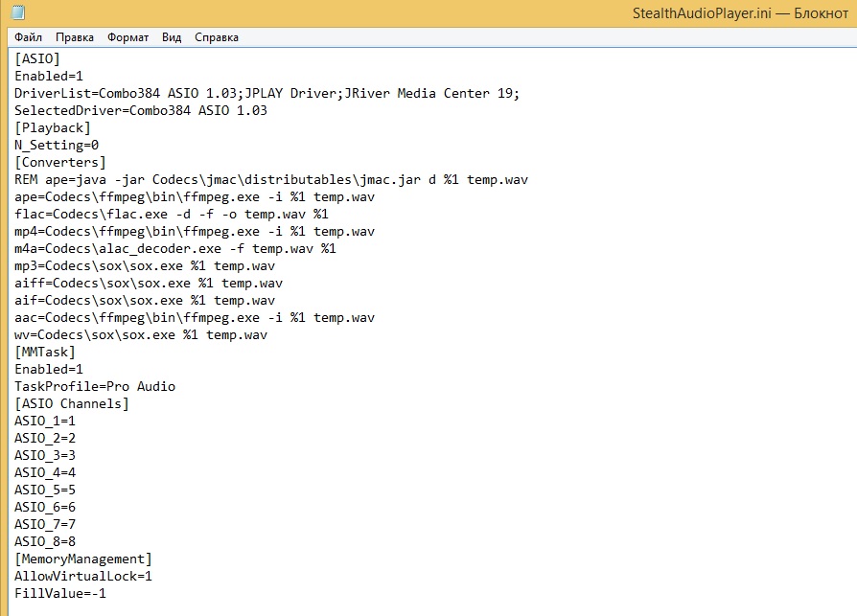Screen dimensions: 857x616
Task: Click the SelectedDriver=Combo384 ASIO 1.03 line
Action: coord(141,110)
